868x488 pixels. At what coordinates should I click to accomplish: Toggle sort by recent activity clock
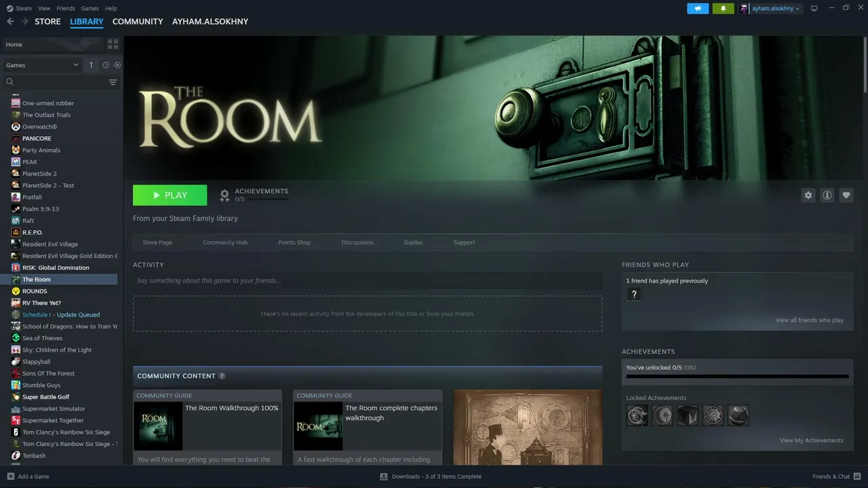(106, 65)
